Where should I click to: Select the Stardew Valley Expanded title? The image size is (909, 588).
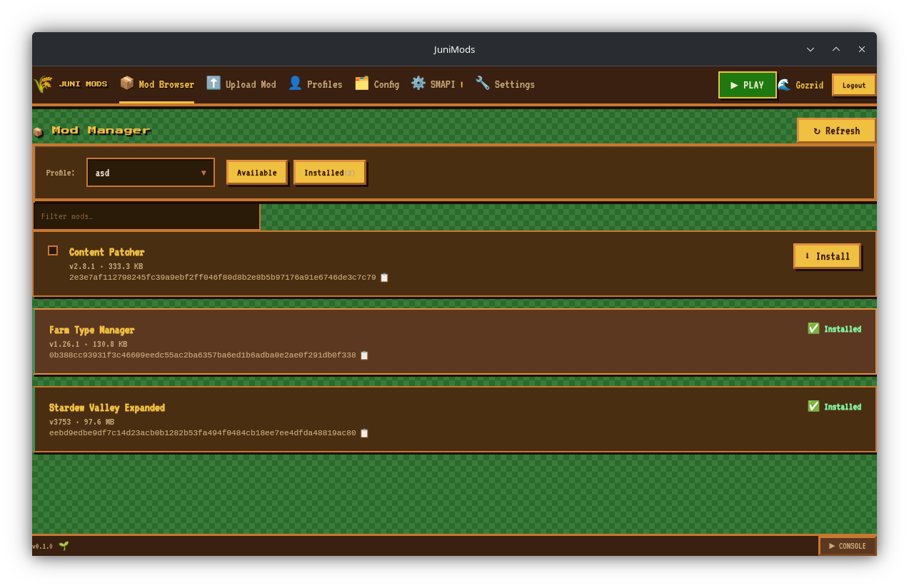[x=106, y=408]
